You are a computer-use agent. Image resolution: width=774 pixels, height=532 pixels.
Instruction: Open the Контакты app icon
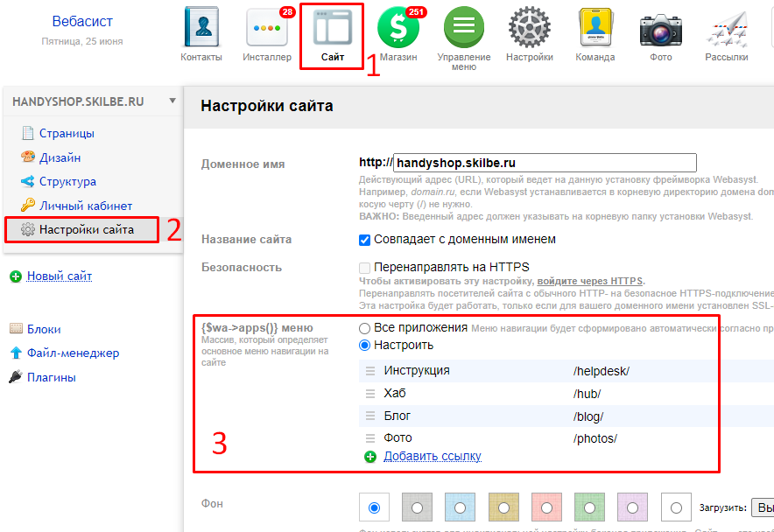(x=201, y=30)
